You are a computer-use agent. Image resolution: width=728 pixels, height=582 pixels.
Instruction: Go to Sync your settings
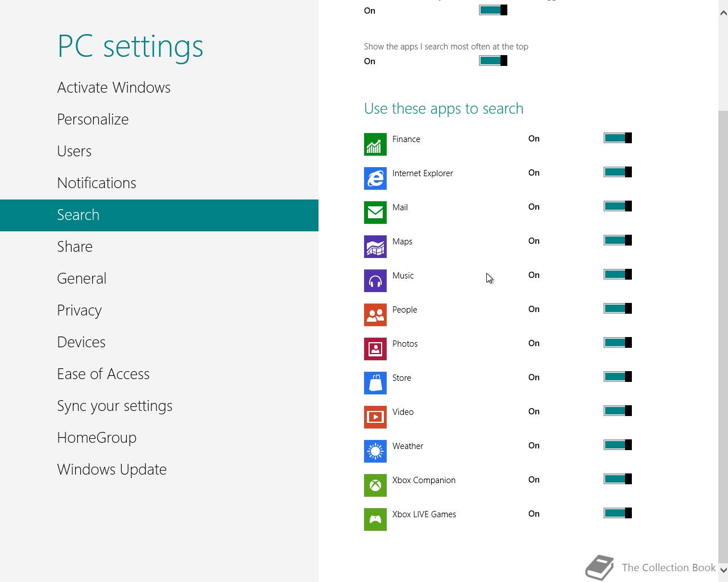(x=159, y=406)
